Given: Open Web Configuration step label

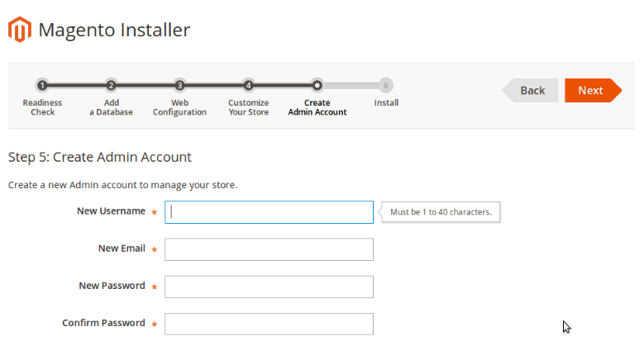Looking at the screenshot, I should pos(179,107).
